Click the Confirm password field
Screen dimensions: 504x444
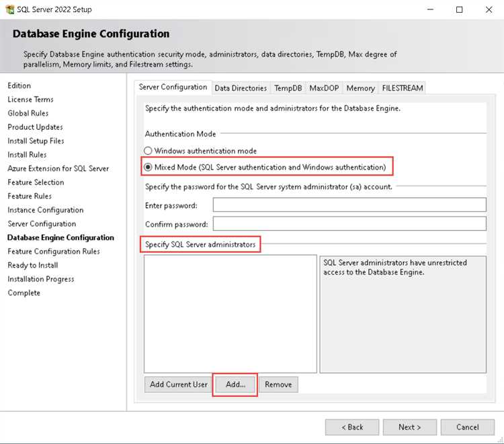point(349,223)
